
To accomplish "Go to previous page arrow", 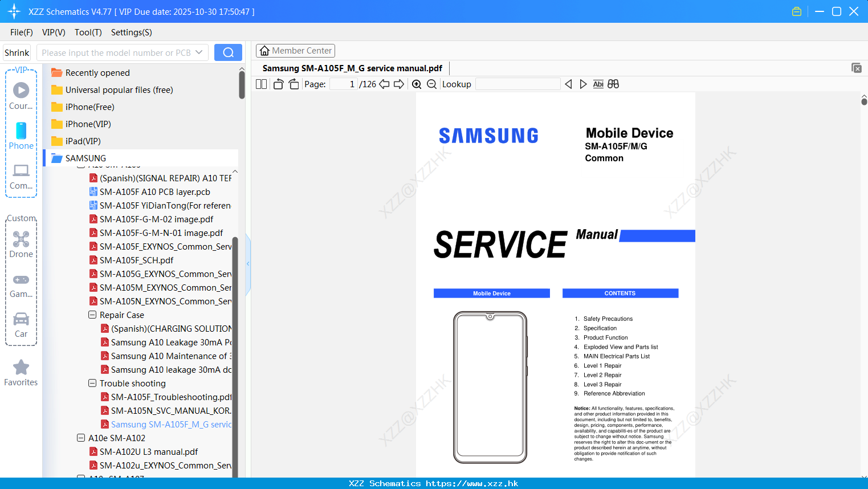I will [384, 84].
